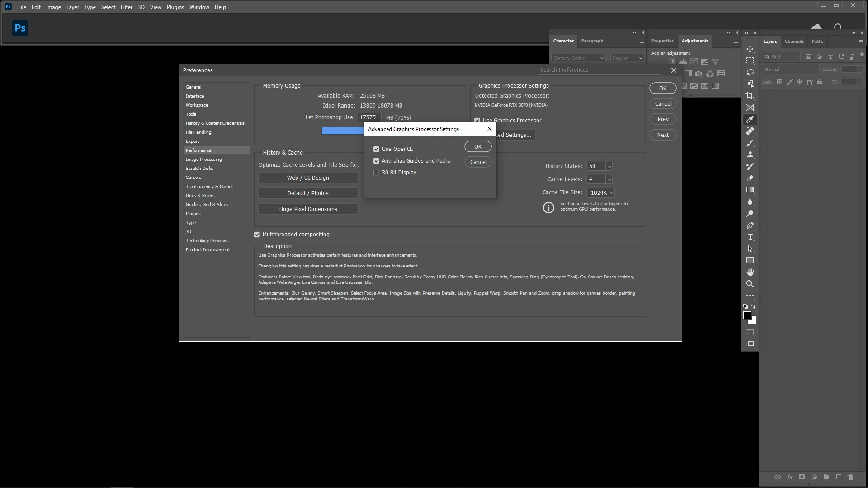Select the Crop tool
The width and height of the screenshot is (868, 488).
750,96
